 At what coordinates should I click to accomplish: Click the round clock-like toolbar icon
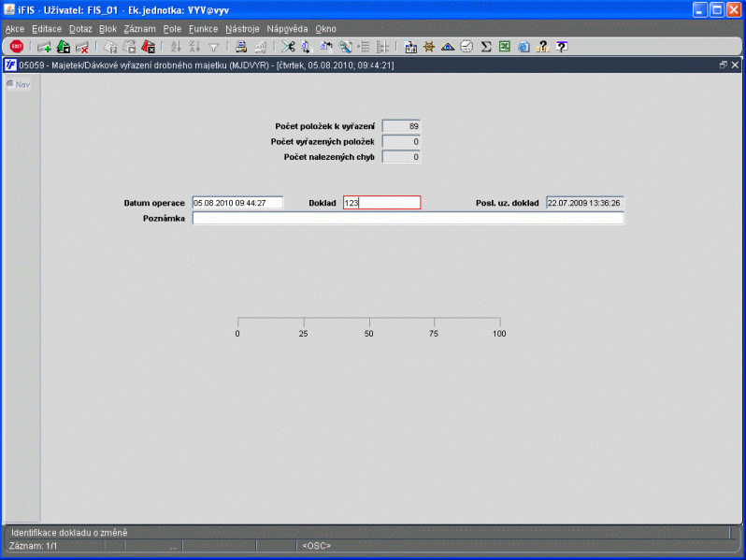click(466, 47)
